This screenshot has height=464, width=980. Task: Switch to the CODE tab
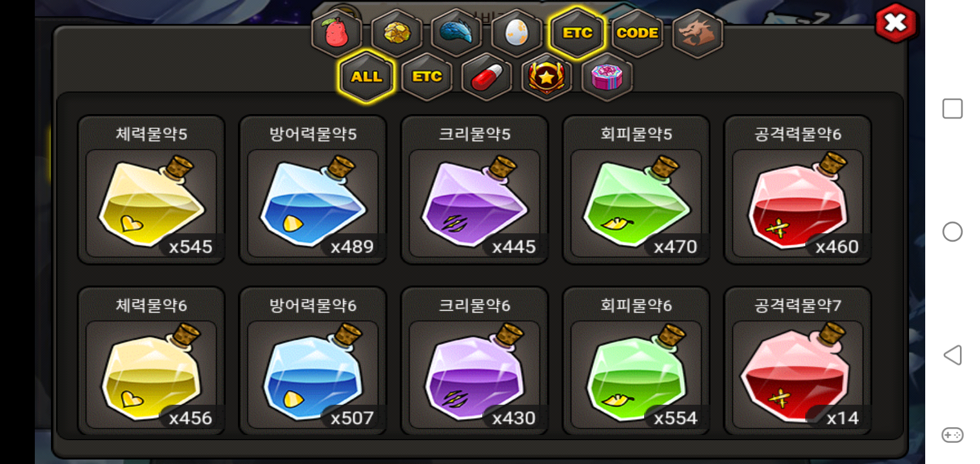637,33
